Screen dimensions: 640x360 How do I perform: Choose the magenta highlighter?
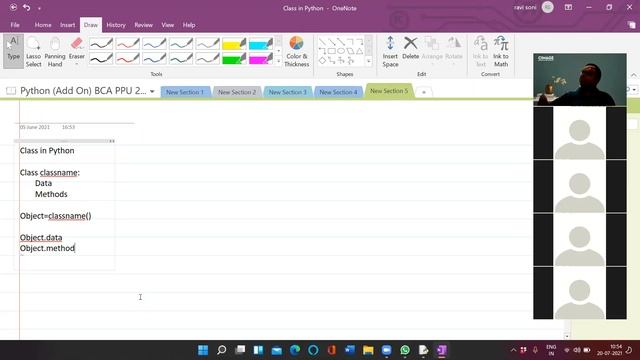pos(261,59)
